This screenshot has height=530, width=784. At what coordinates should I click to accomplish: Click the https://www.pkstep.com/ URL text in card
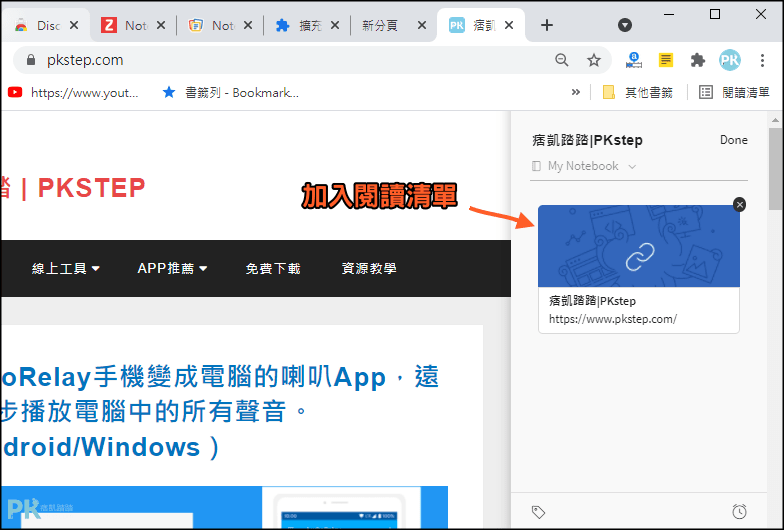[x=613, y=319]
